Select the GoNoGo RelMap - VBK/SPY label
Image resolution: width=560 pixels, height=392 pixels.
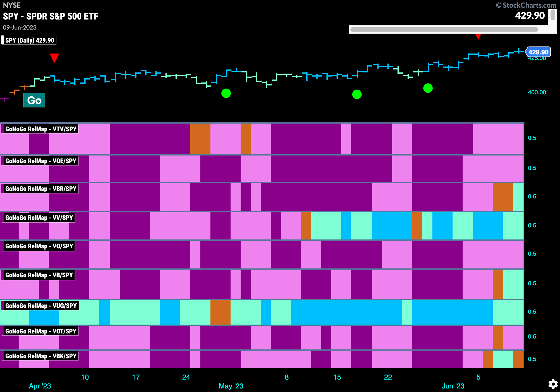40,356
